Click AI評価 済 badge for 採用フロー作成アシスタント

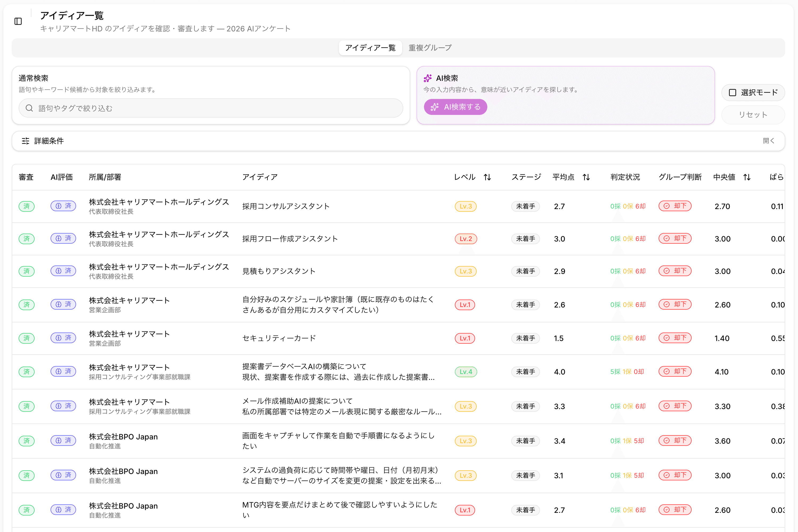64,239
